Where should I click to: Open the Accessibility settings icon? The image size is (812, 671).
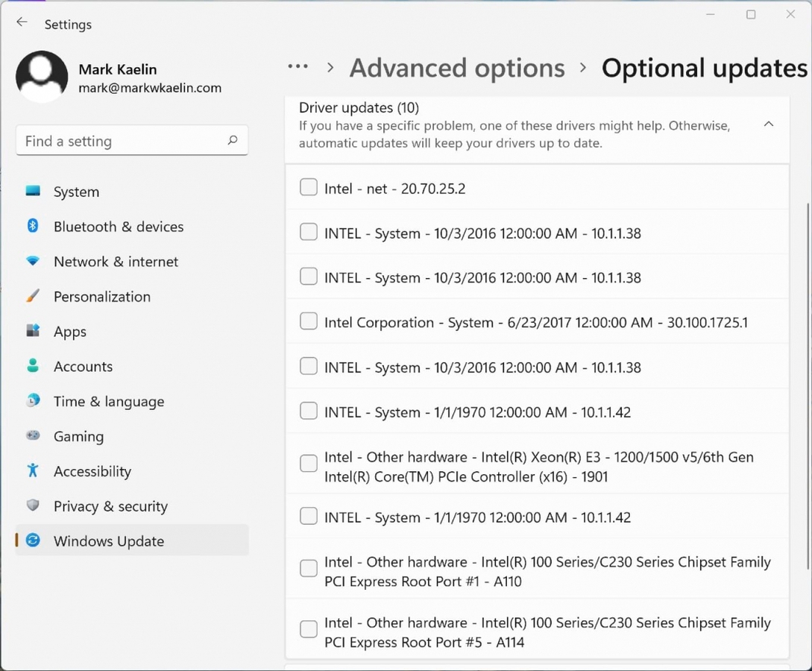(x=33, y=471)
